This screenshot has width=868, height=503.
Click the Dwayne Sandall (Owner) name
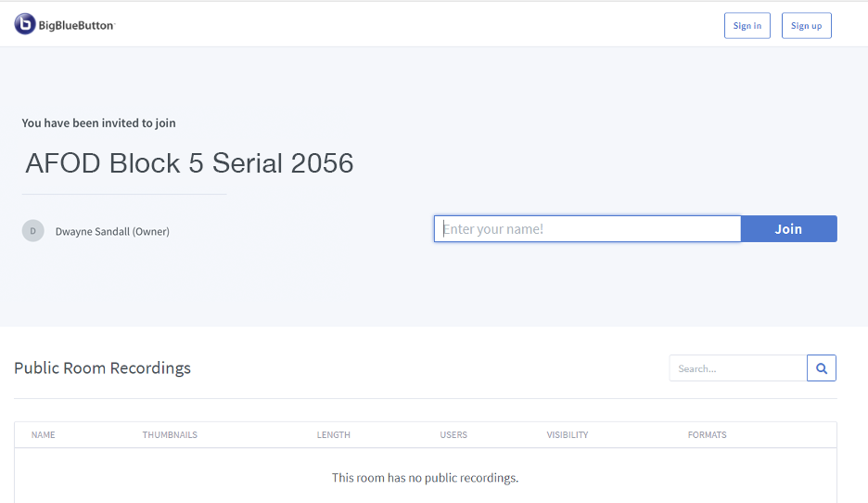(x=112, y=231)
